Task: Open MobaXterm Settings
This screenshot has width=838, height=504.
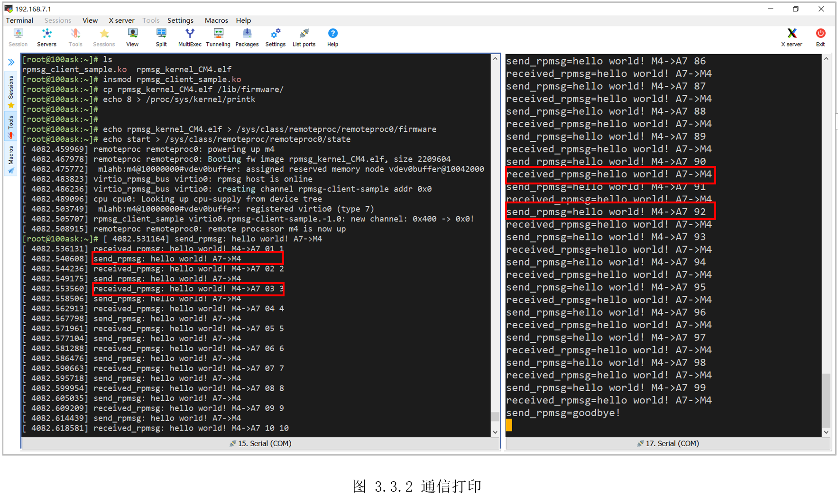Action: pyautogui.click(x=275, y=37)
